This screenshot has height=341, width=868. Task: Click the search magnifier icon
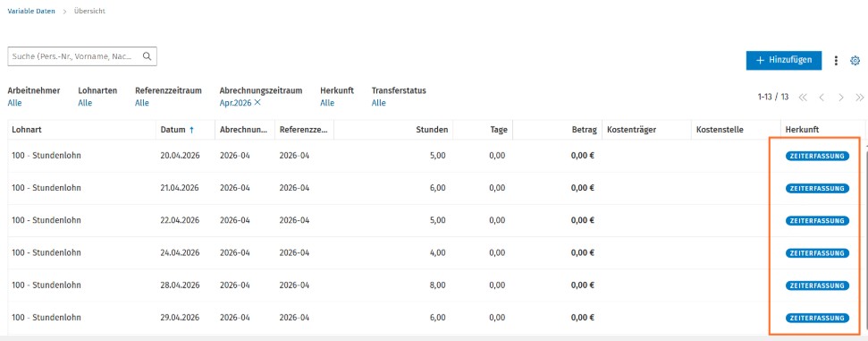147,56
